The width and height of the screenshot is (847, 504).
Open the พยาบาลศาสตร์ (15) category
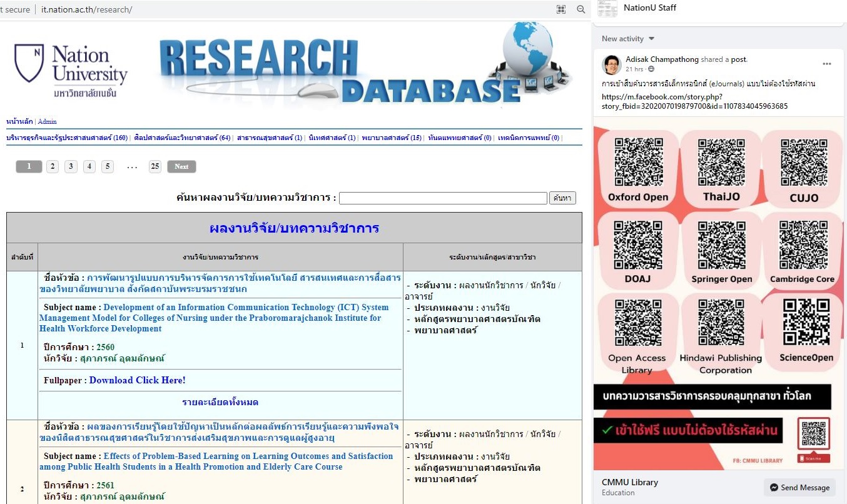[x=391, y=138]
